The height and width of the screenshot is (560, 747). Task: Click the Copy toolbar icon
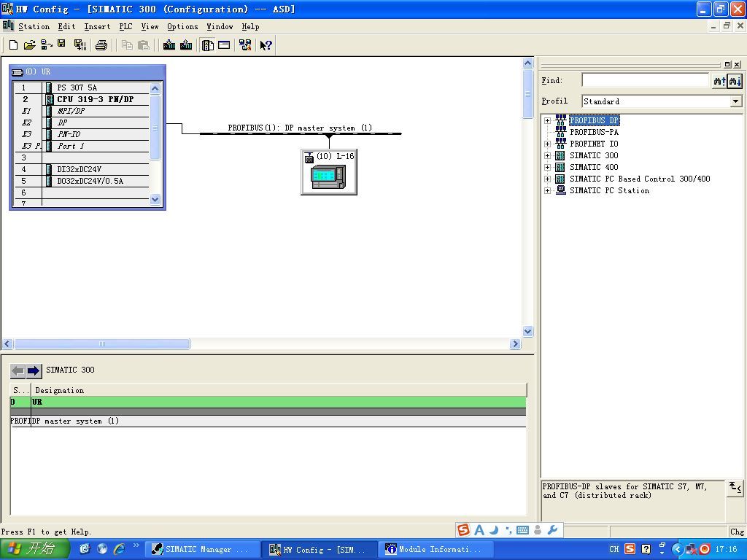127,45
